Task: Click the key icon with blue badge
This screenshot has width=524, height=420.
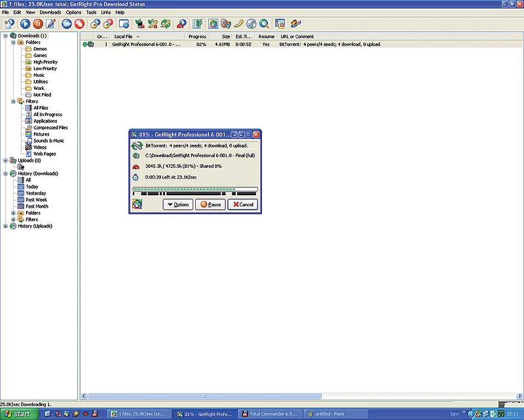Action: [95, 24]
